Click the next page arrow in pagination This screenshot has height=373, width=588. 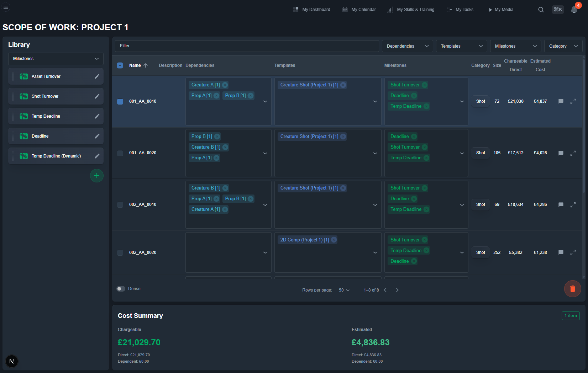397,290
